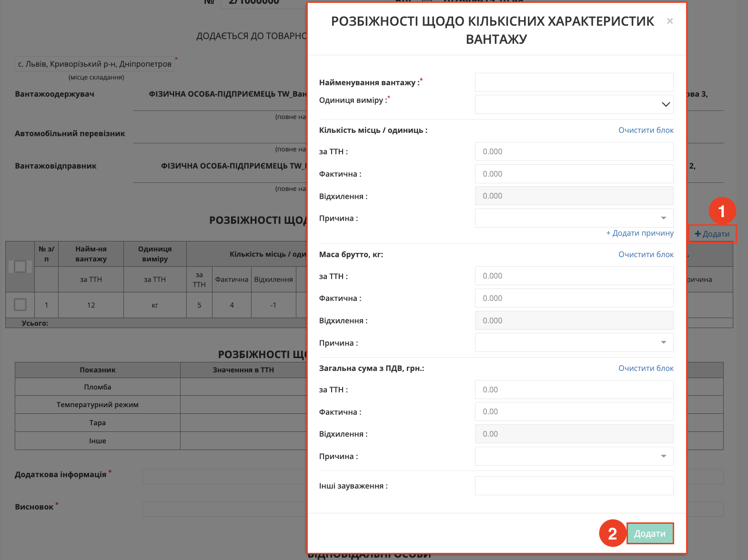Click the Додаткова інформація field
The image size is (748, 560).
point(224,477)
